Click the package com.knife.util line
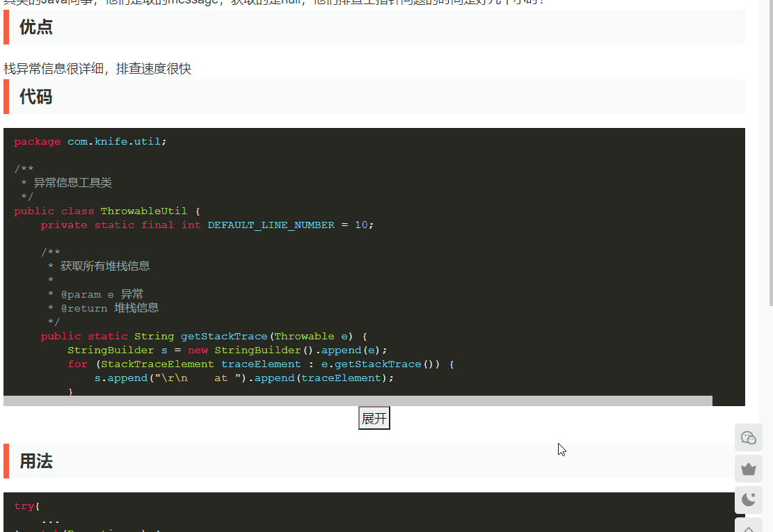 (x=90, y=141)
